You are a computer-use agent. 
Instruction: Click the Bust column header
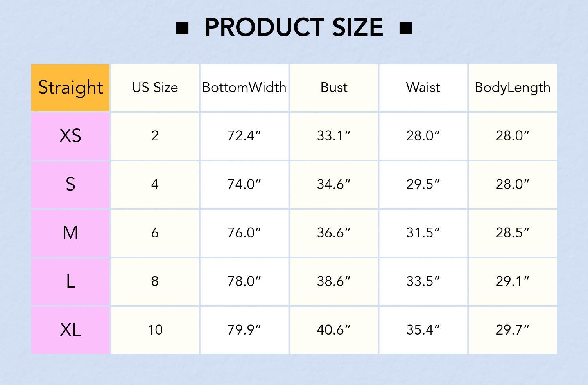[x=333, y=87]
